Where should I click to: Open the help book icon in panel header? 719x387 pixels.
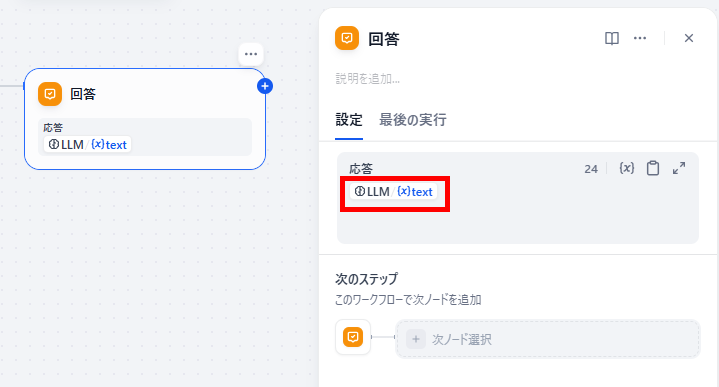612,38
